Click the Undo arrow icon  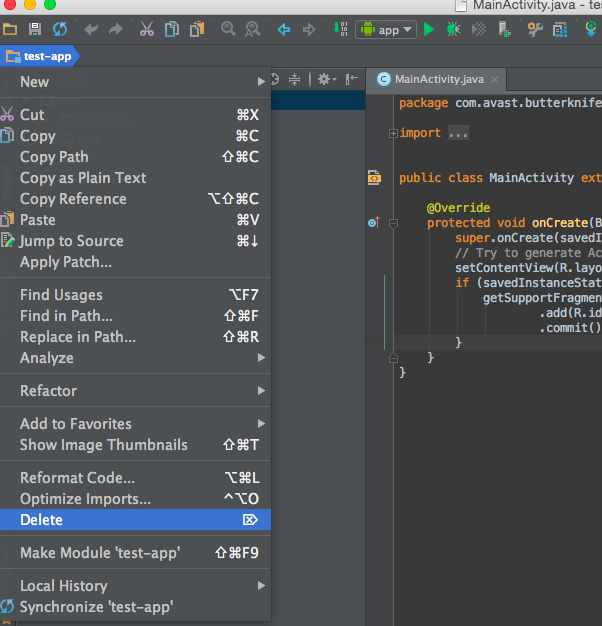(x=91, y=29)
